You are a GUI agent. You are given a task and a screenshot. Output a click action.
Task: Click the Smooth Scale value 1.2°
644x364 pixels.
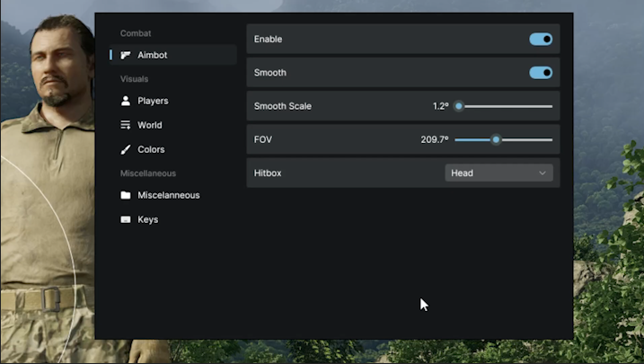[x=440, y=106]
